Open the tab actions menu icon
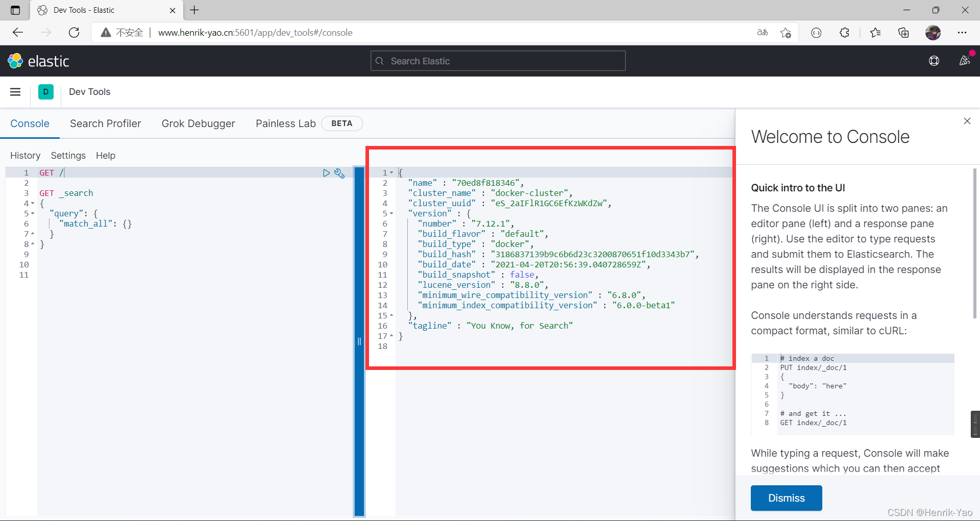980x521 pixels. [15, 10]
